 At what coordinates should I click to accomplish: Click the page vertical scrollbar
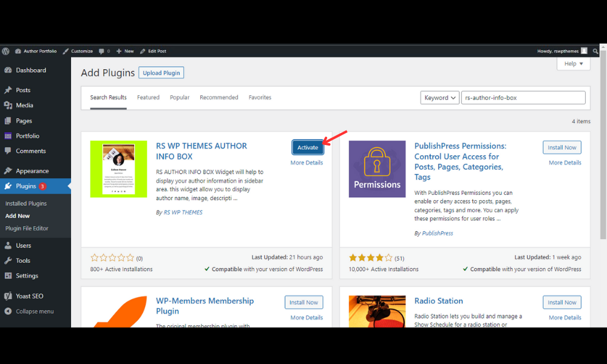pos(603,145)
